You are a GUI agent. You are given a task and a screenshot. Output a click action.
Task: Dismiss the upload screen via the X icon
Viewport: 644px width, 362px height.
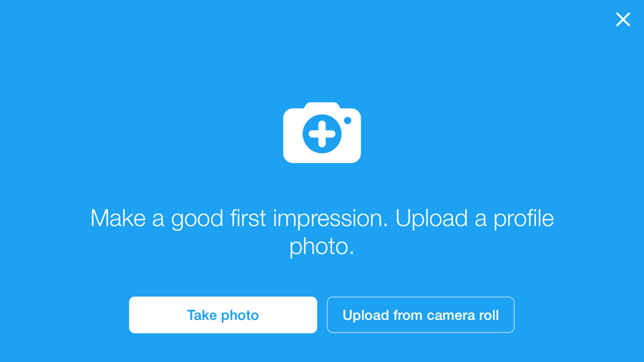623,20
